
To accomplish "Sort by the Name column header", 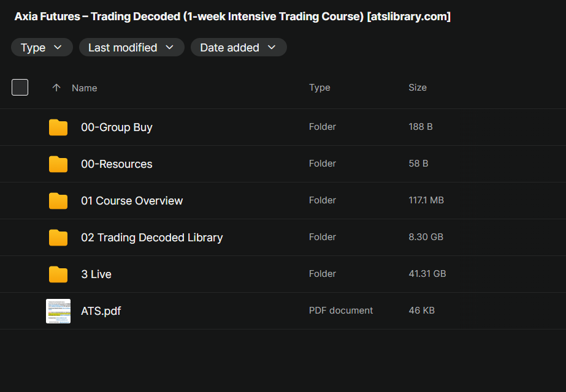I will (84, 88).
